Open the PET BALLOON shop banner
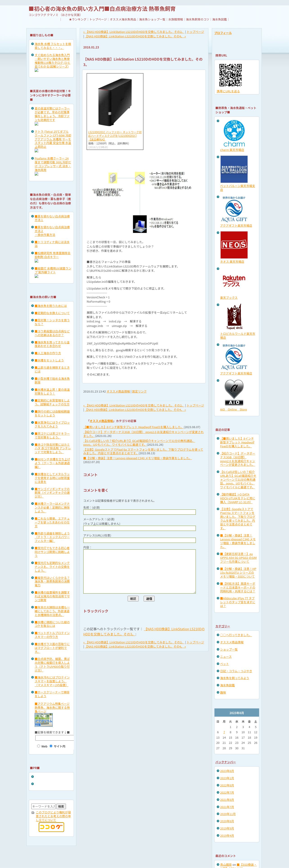Image resolution: width=289 pixels, height=868 pixels. [234, 169]
